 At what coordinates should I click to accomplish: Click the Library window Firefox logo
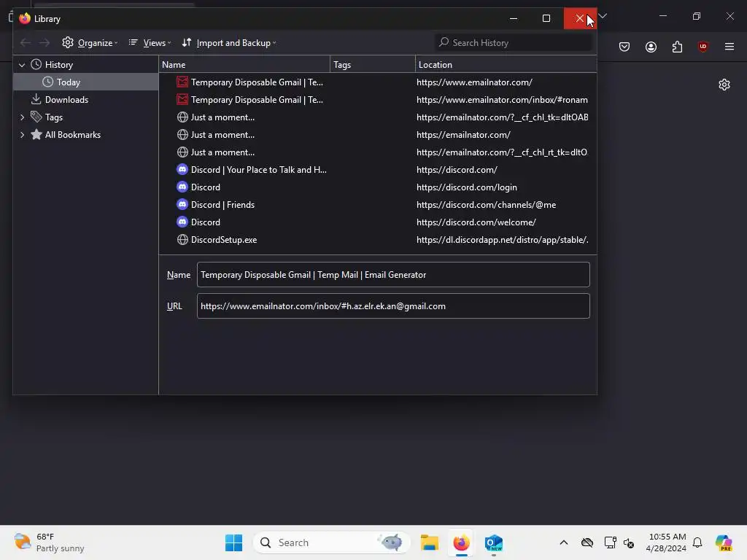25,18
